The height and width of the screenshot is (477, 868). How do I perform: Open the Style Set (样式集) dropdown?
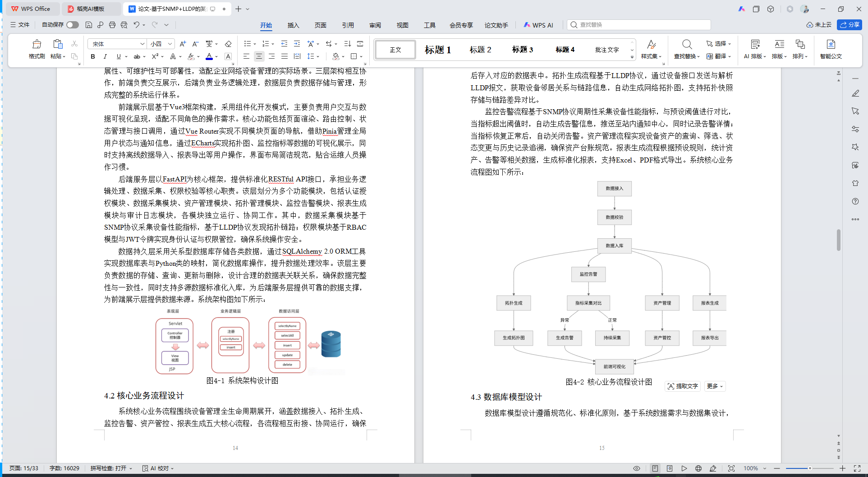coord(651,56)
